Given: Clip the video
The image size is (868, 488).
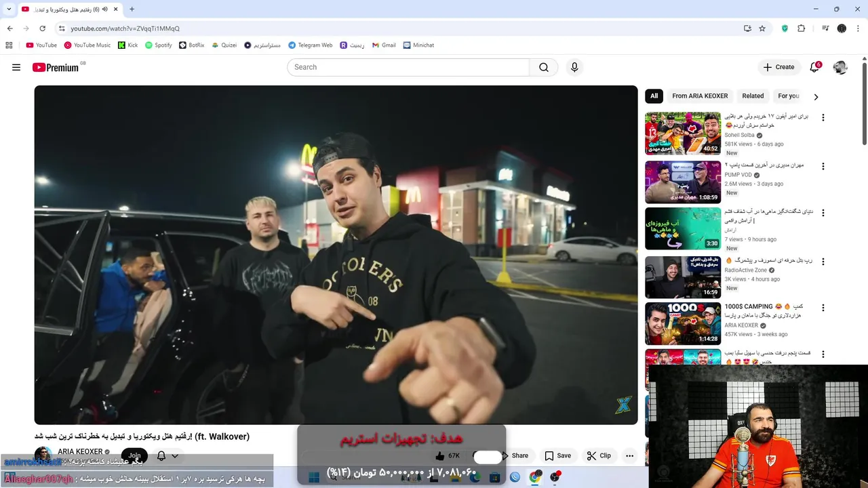Looking at the screenshot, I should point(599,456).
